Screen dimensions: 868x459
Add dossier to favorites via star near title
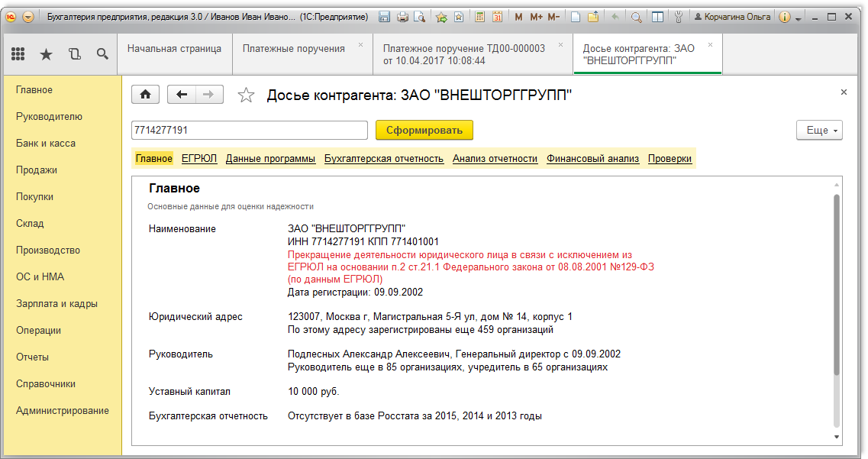pyautogui.click(x=246, y=95)
